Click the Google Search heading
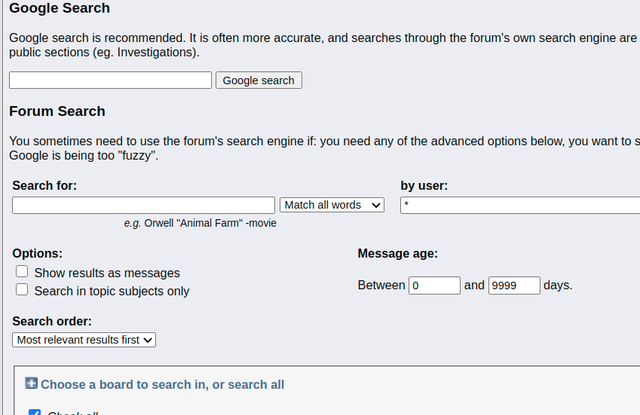640x415 pixels. [x=60, y=8]
